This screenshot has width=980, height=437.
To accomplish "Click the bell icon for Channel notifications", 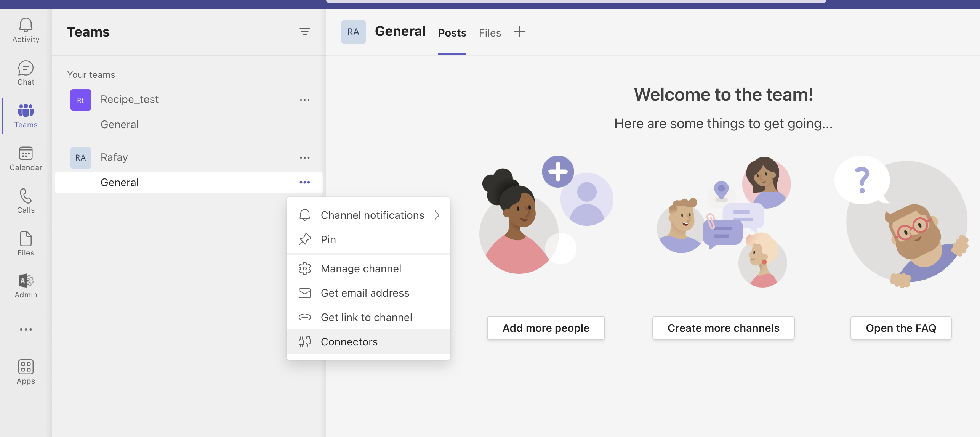I will (304, 215).
